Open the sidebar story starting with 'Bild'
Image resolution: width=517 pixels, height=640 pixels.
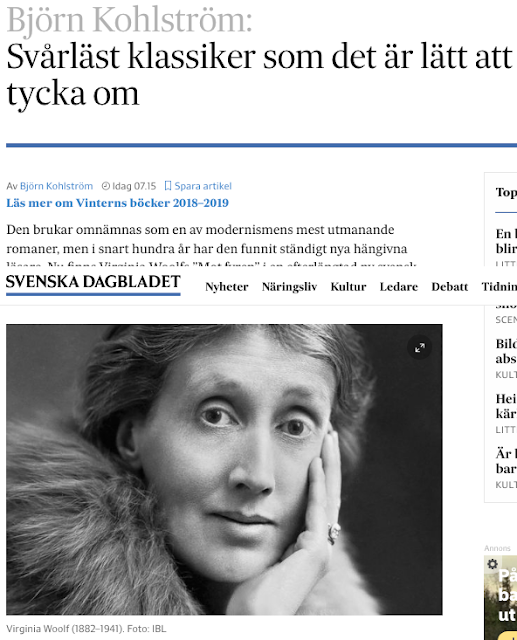click(x=506, y=351)
